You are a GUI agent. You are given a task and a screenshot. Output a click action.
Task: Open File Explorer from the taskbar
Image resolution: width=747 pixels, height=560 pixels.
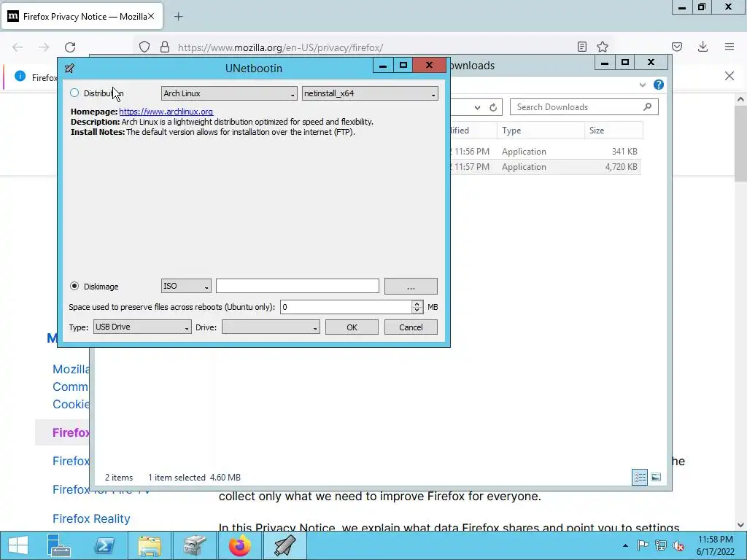pyautogui.click(x=150, y=545)
